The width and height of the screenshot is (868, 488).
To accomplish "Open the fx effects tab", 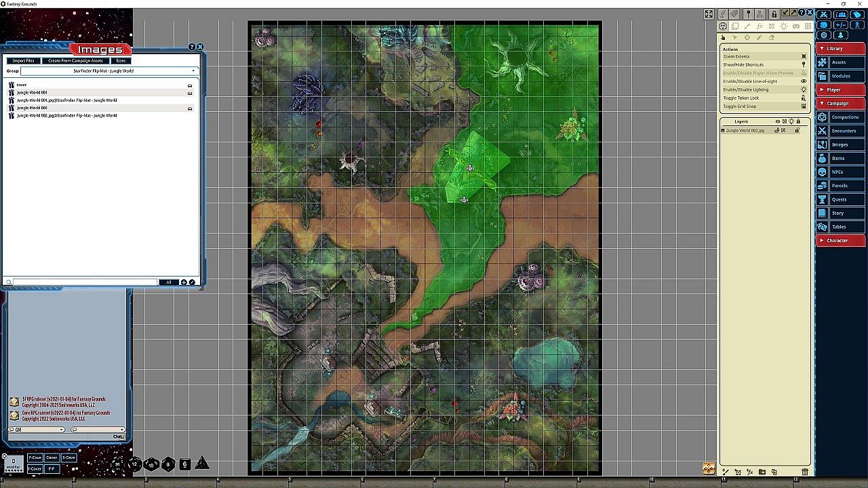I will click(x=759, y=26).
